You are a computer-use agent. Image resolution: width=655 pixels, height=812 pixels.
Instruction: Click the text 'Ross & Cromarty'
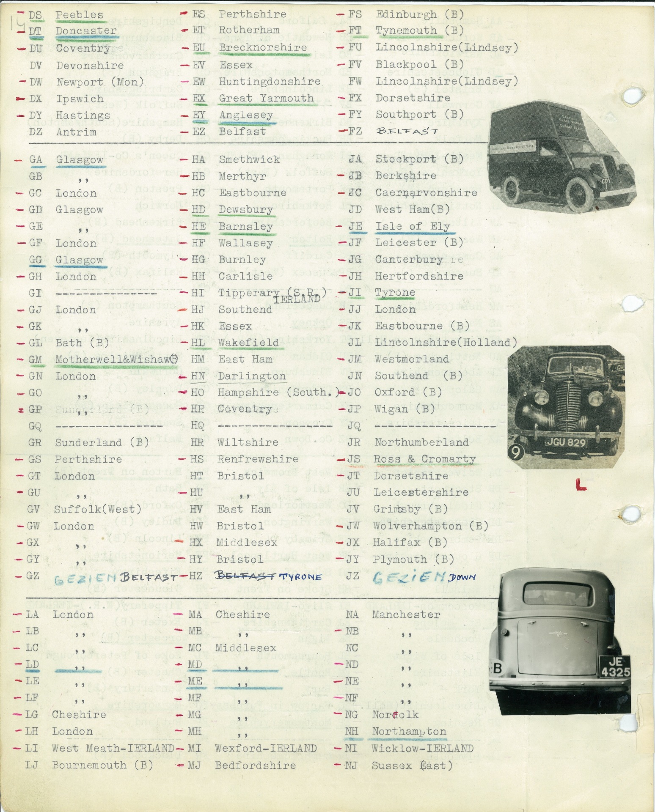point(425,459)
